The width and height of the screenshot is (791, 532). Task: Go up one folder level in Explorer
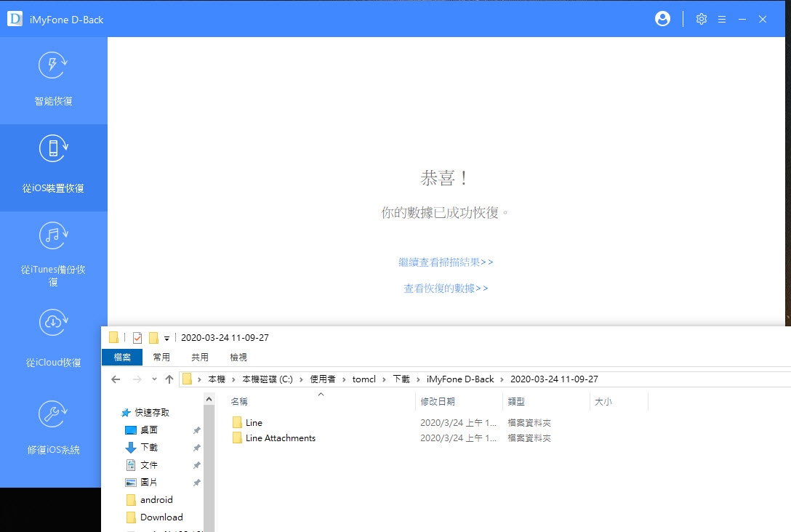tap(169, 379)
